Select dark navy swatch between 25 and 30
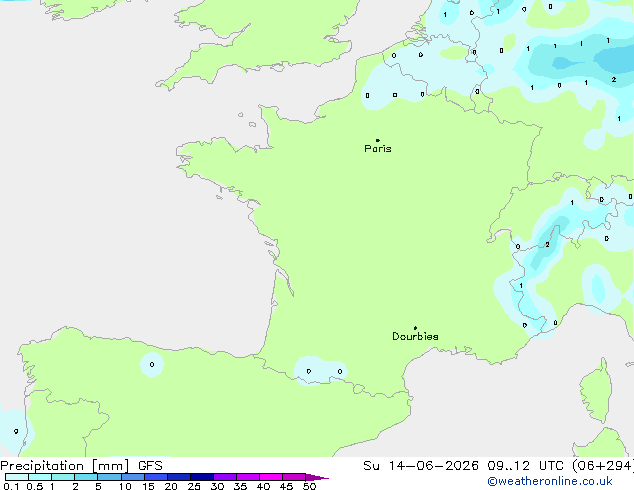634x490 pixels. [202, 477]
